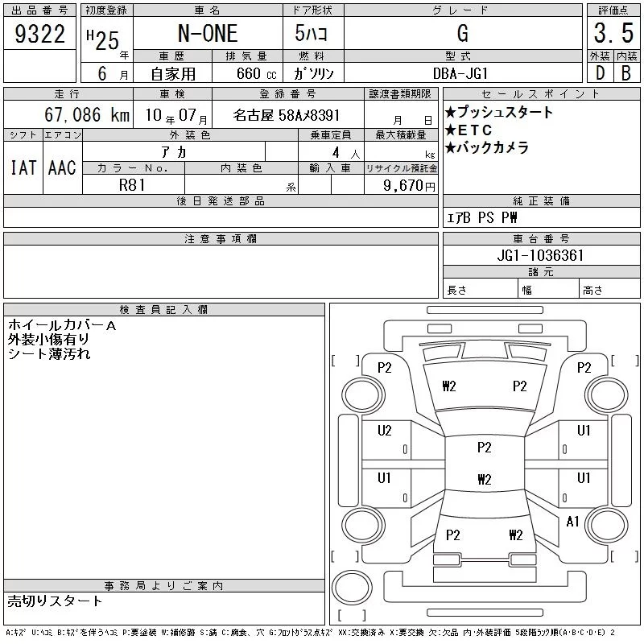Click the air conditioner code AAC
644x644 pixels.
(62, 167)
